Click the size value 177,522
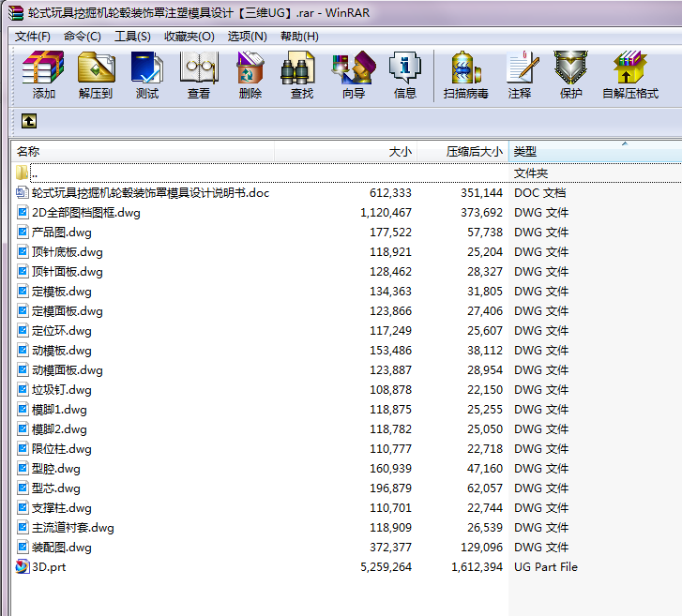This screenshot has width=682, height=616. click(390, 232)
